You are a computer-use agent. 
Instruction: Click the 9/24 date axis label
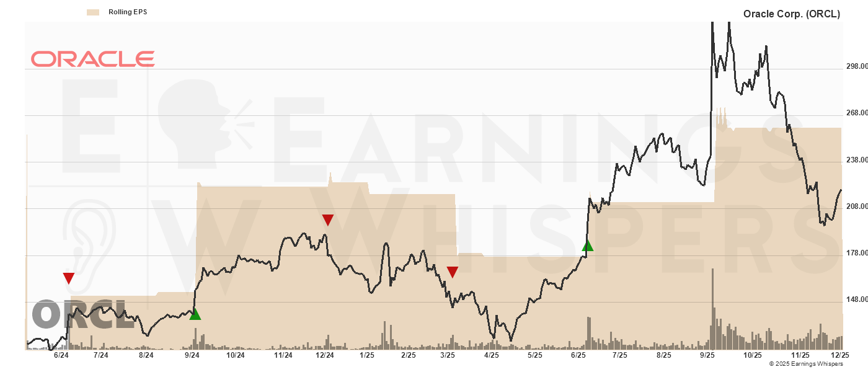pos(192,355)
